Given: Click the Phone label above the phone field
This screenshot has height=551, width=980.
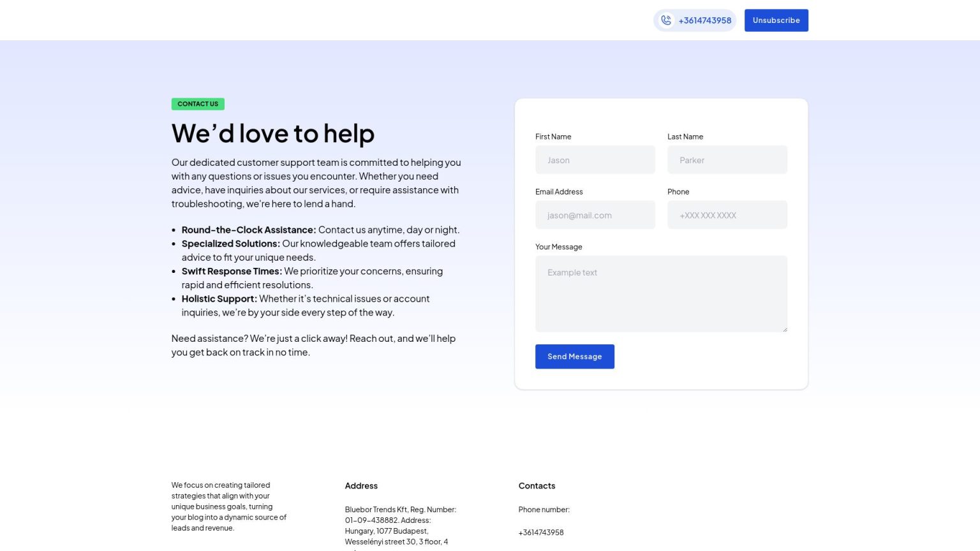Looking at the screenshot, I should (x=678, y=192).
